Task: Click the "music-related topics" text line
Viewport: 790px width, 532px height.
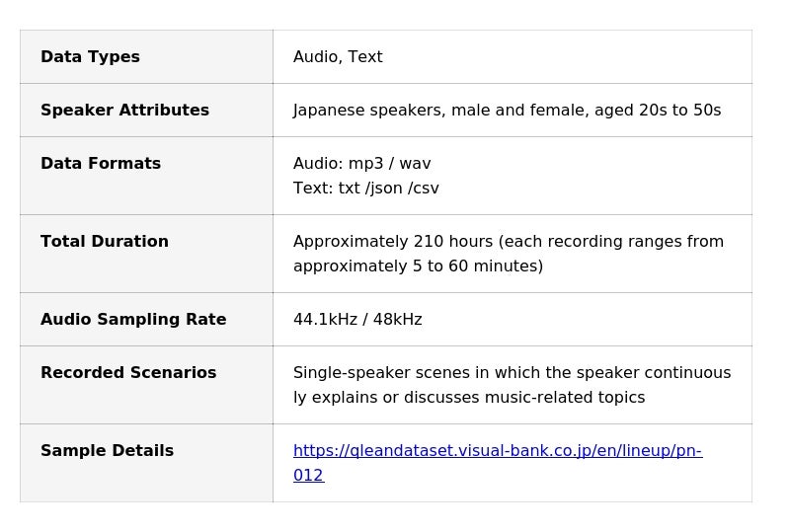Action: click(468, 398)
